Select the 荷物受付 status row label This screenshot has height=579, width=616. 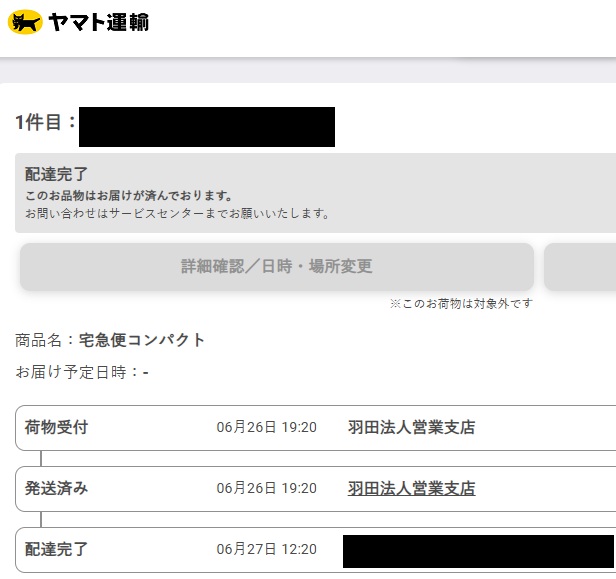[57, 427]
